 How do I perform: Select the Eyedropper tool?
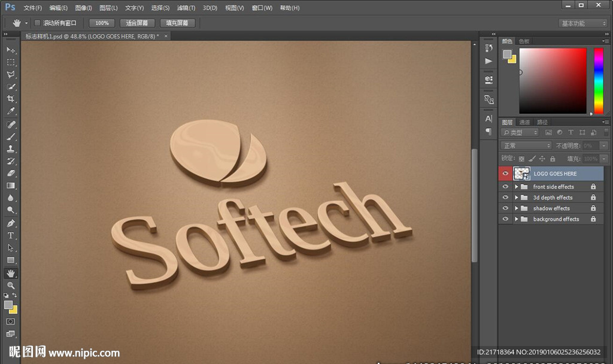11,111
